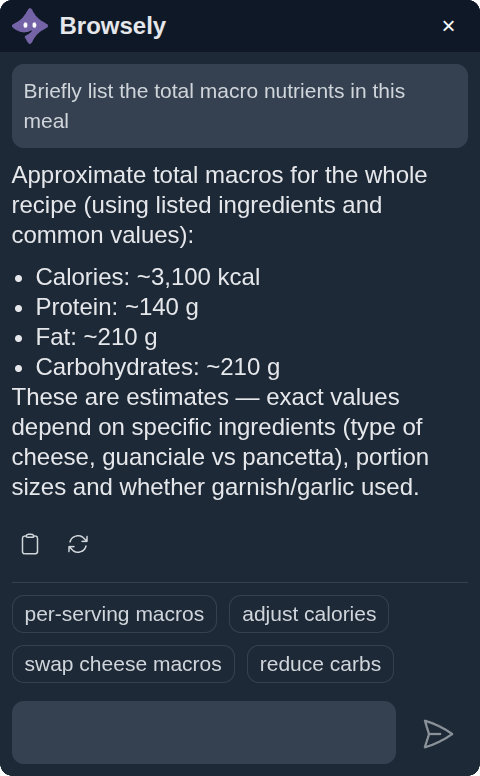480x776 pixels.
Task: Click the Fat ~210 g line
Action: click(x=96, y=338)
